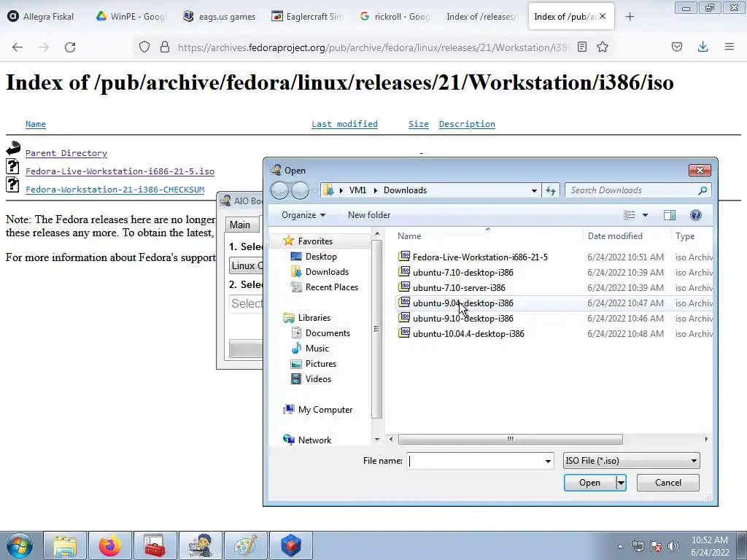This screenshot has height=560, width=747.
Task: Click the padlock site info icon
Action: pyautogui.click(x=165, y=47)
